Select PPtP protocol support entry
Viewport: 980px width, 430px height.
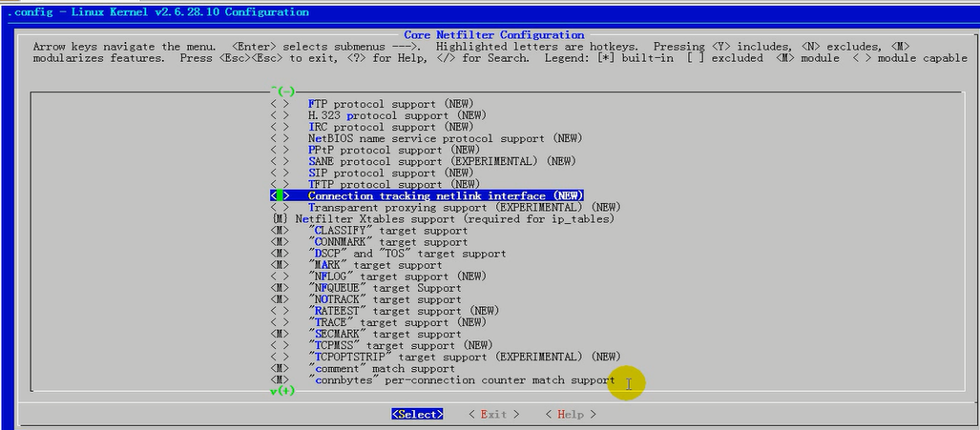[394, 150]
